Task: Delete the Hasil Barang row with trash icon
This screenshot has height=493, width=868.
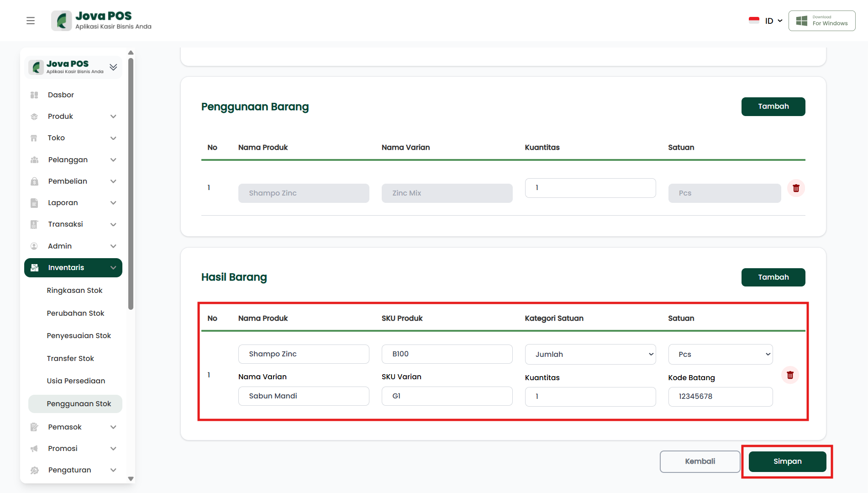Action: click(790, 375)
